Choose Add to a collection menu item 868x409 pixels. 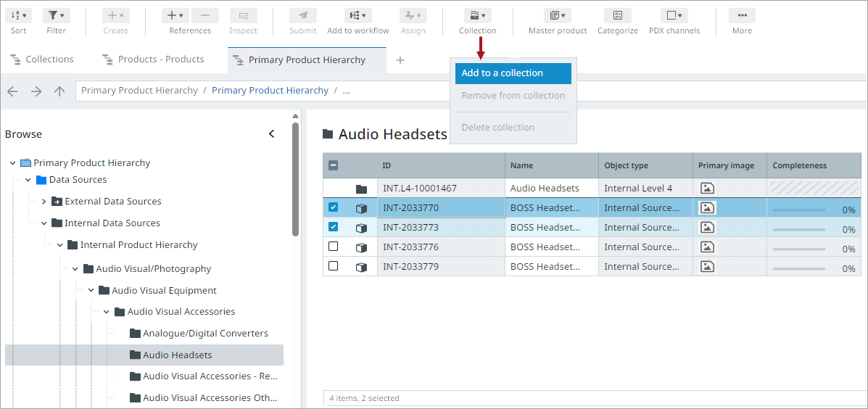513,73
